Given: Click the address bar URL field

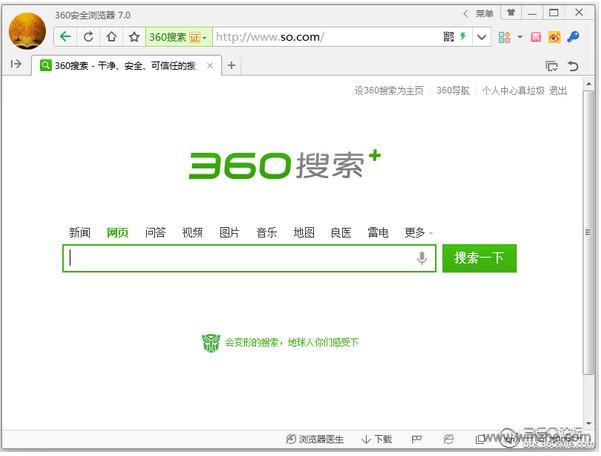Looking at the screenshot, I should tap(326, 37).
